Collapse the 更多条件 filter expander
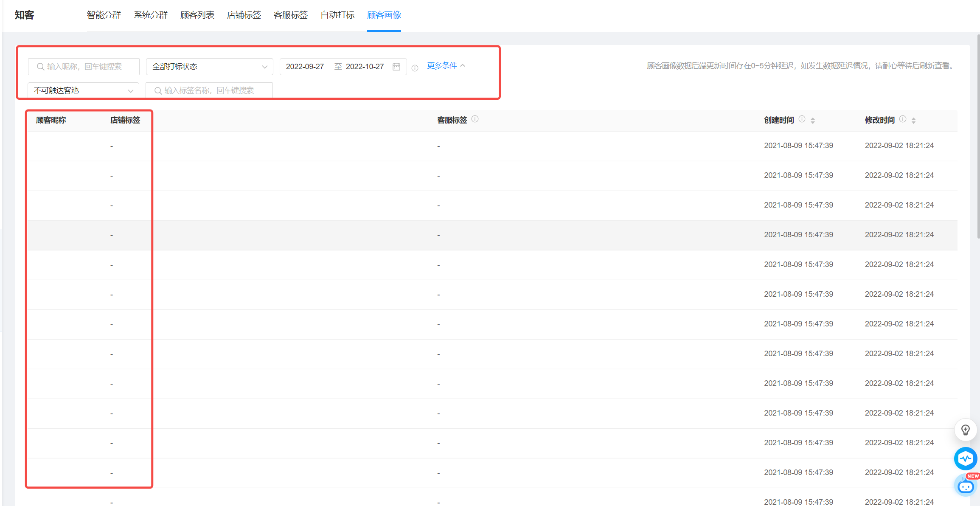The image size is (980, 506). [x=446, y=66]
